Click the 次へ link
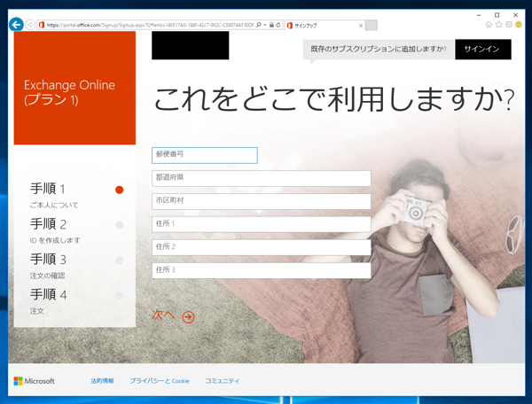The width and height of the screenshot is (532, 404). tap(163, 315)
